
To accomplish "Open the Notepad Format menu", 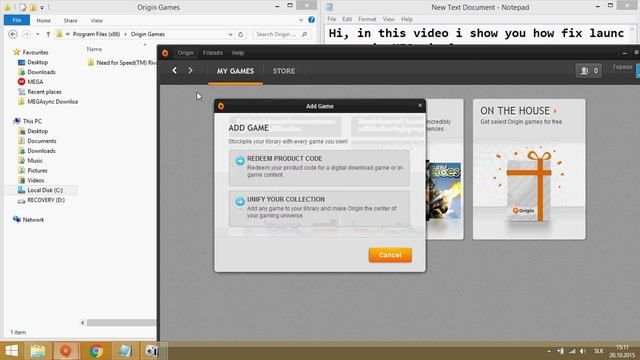I will coord(367,19).
